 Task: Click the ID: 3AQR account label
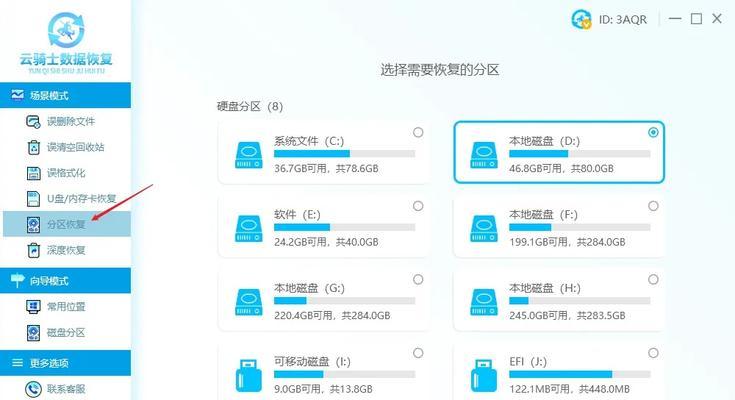pyautogui.click(x=622, y=20)
